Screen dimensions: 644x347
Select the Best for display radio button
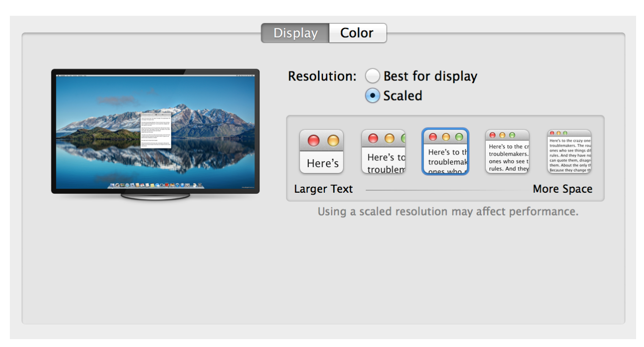tap(373, 76)
